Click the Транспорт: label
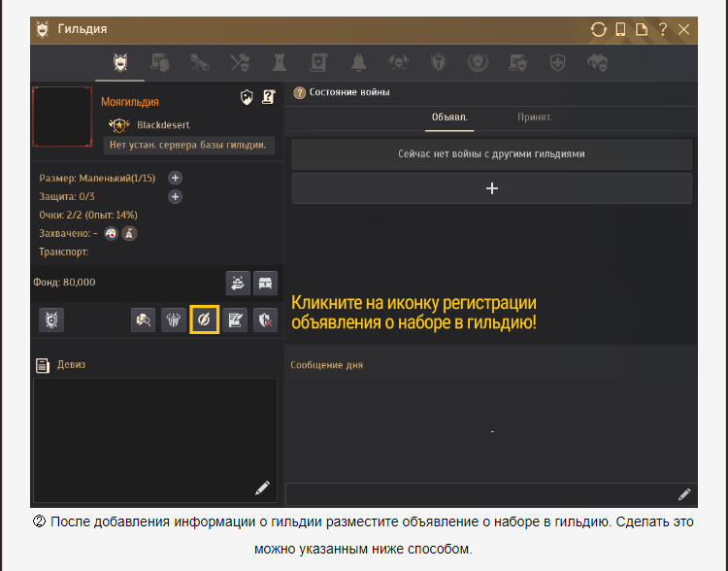 click(x=64, y=252)
